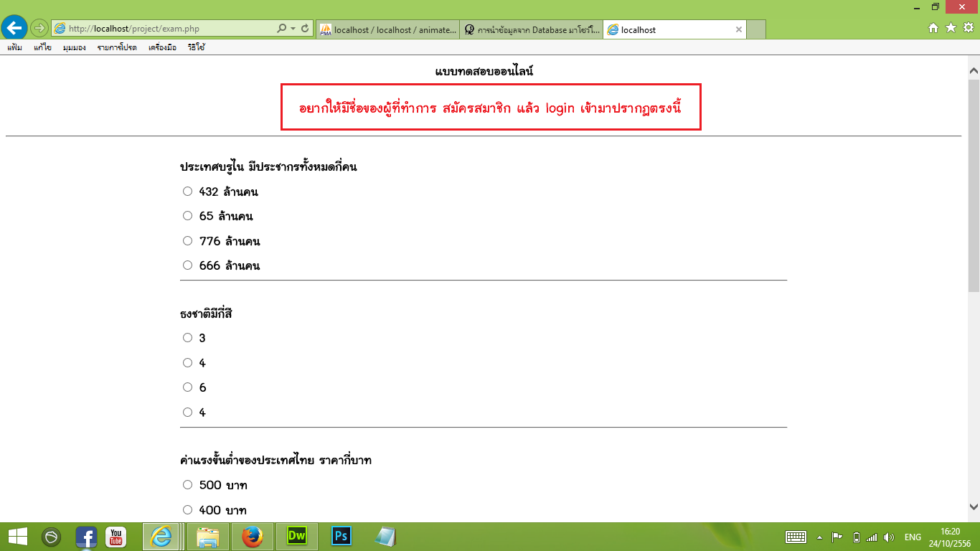The width and height of the screenshot is (980, 551).
Task: Open the acorn icon in taskbar
Action: point(51,537)
